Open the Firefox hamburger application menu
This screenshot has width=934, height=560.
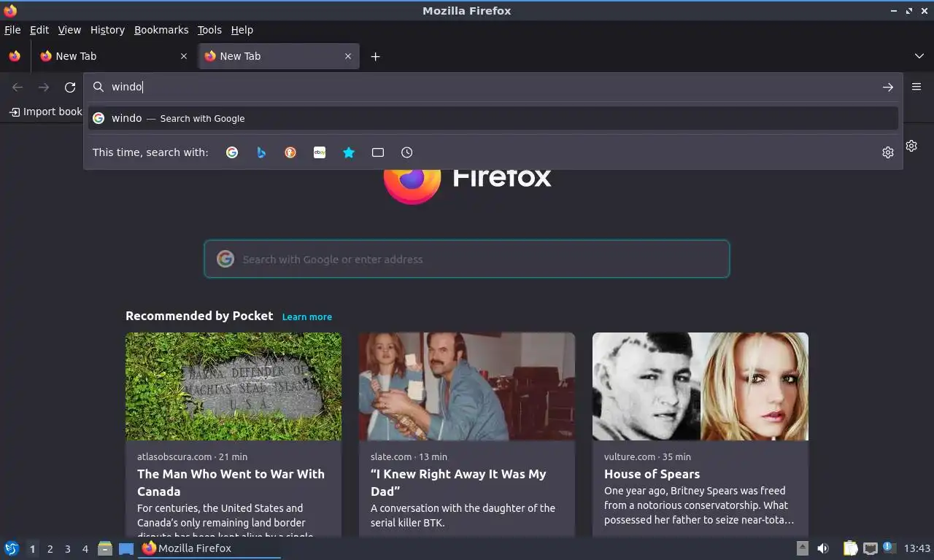(916, 87)
